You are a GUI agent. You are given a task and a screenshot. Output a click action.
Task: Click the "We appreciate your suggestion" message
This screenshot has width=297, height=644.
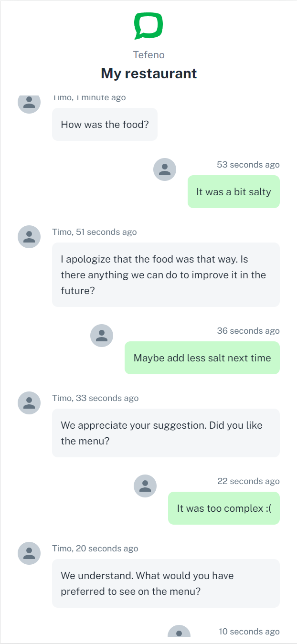click(x=166, y=433)
